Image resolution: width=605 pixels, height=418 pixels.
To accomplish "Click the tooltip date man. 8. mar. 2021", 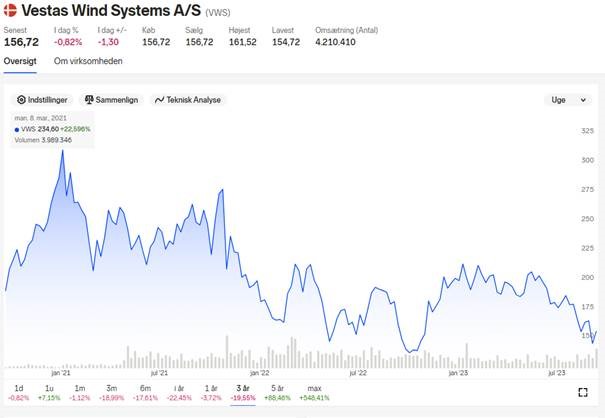I will [x=41, y=118].
